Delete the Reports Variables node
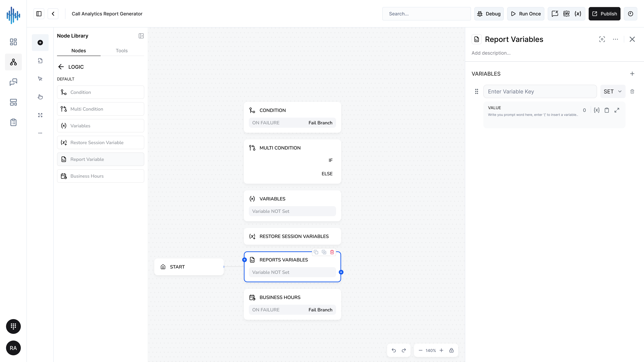 (x=332, y=252)
